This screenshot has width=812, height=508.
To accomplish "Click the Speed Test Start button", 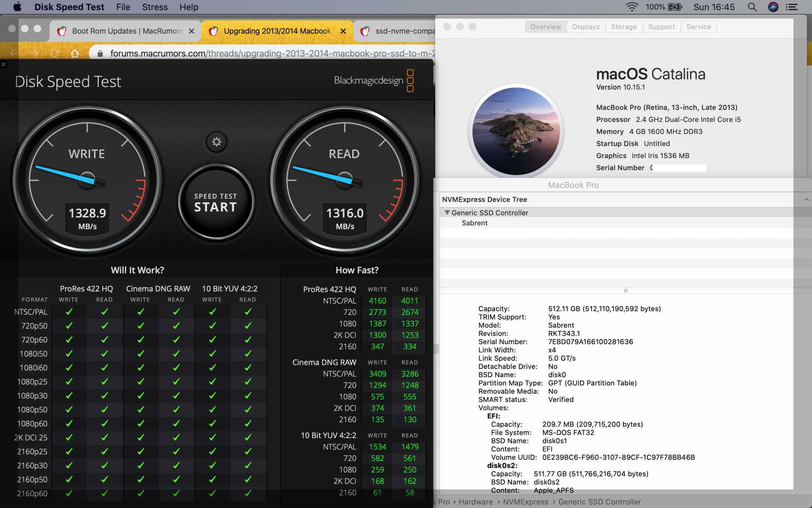I will [x=216, y=202].
